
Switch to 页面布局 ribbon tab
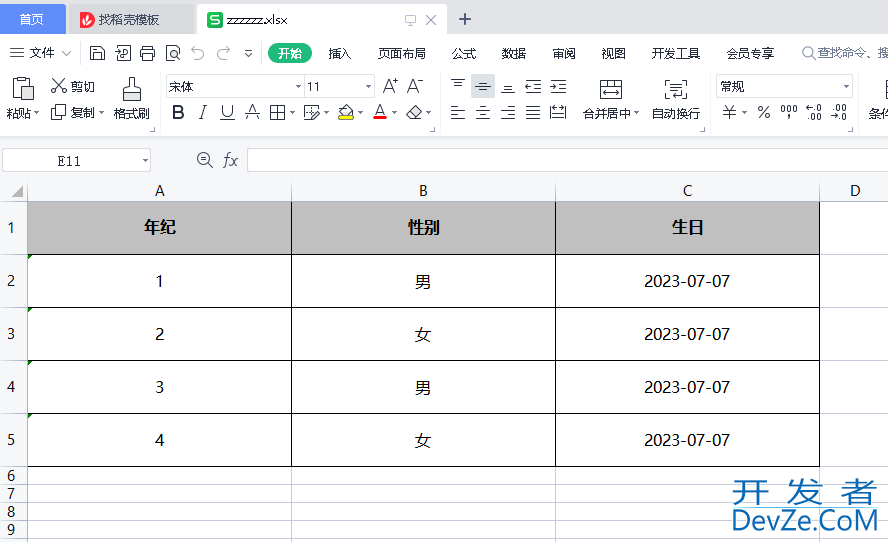coord(402,53)
